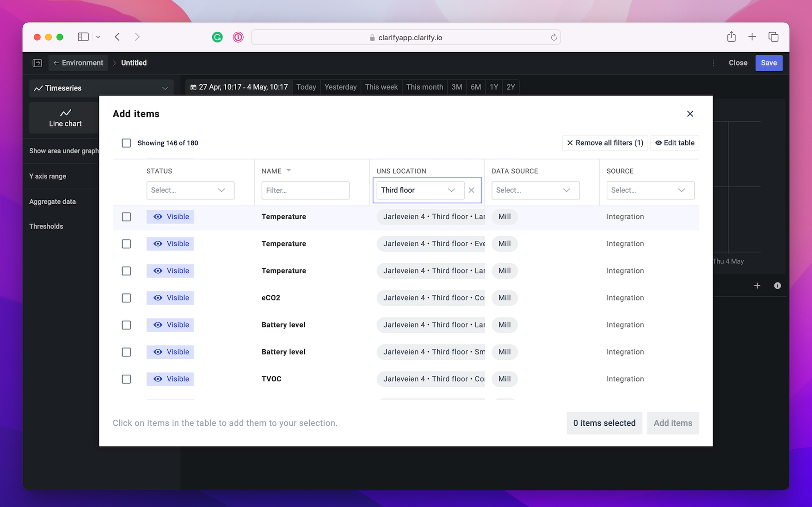Open the SOURCE filter dropdown
This screenshot has height=507, width=812.
(650, 190)
